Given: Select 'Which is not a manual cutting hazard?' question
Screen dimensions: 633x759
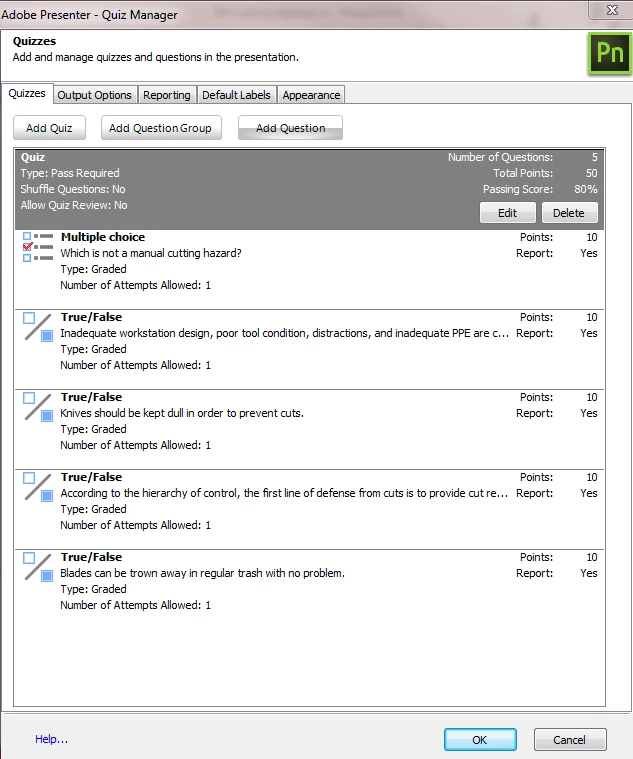Looking at the screenshot, I should (151, 253).
